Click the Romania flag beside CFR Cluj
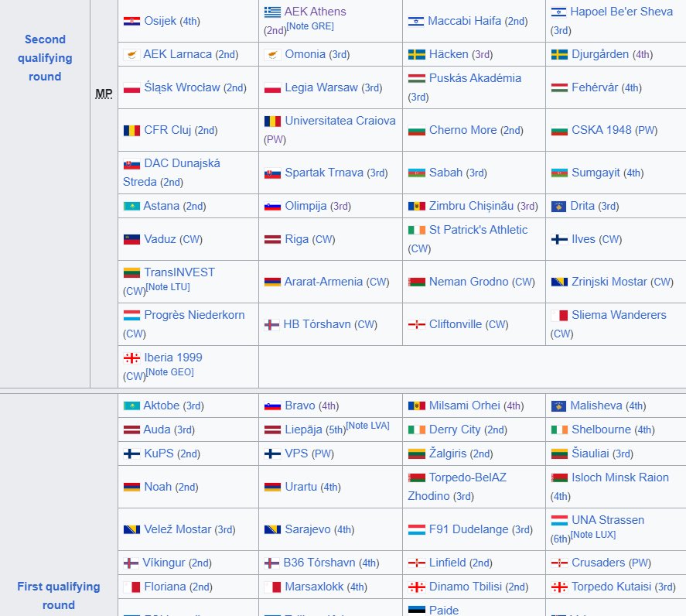The height and width of the screenshot is (616, 686). click(131, 131)
